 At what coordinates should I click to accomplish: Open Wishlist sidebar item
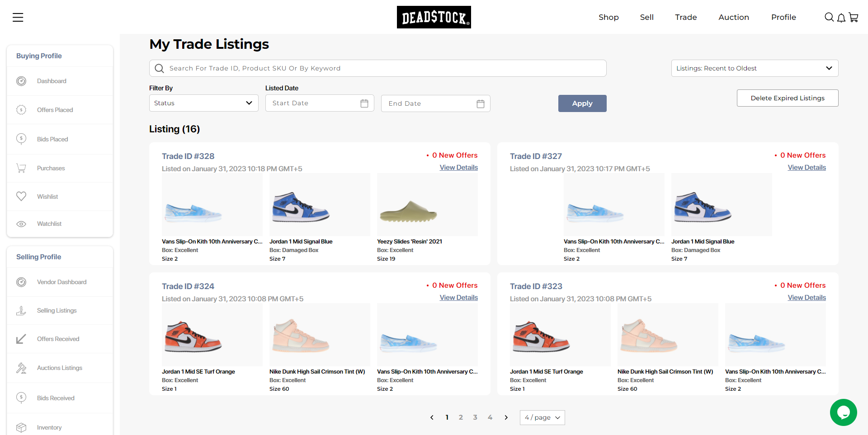click(60, 196)
